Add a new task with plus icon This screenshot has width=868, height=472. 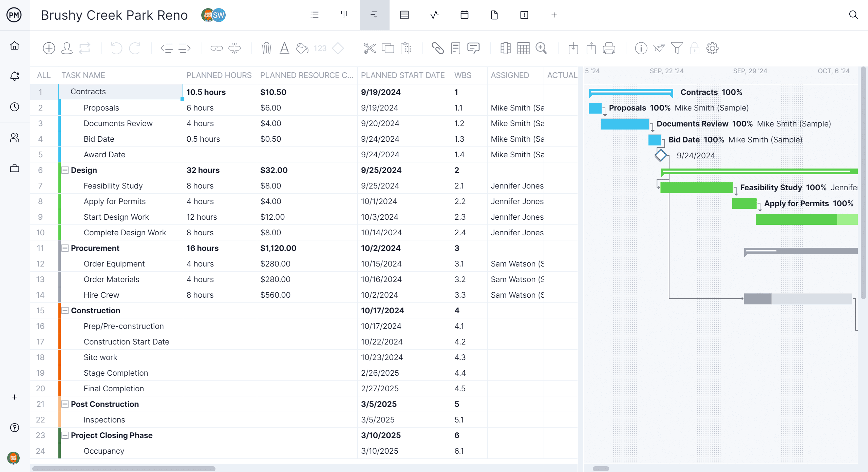coord(49,48)
